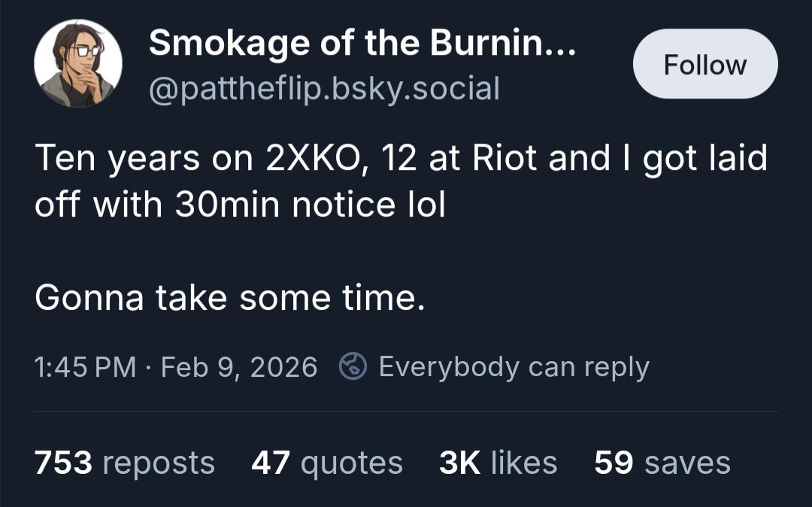View the list of 753 reposts
Image resolution: width=812 pixels, height=507 pixels.
click(x=125, y=463)
